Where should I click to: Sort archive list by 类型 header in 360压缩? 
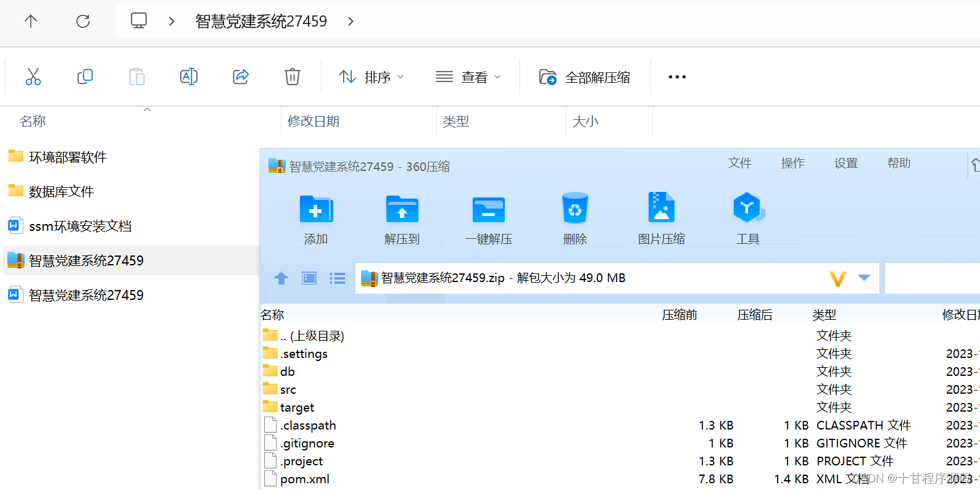[x=824, y=315]
